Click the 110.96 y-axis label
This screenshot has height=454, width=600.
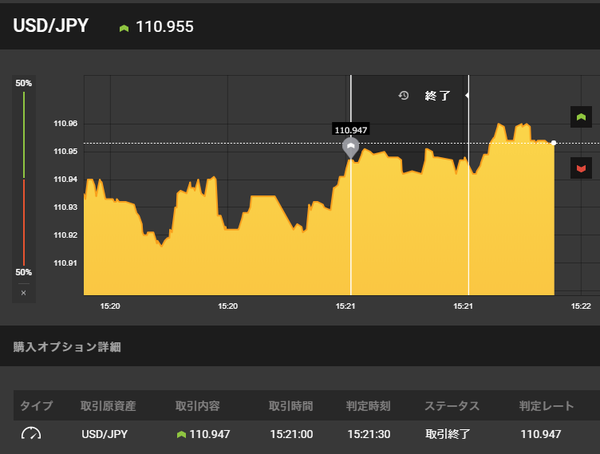click(x=65, y=123)
